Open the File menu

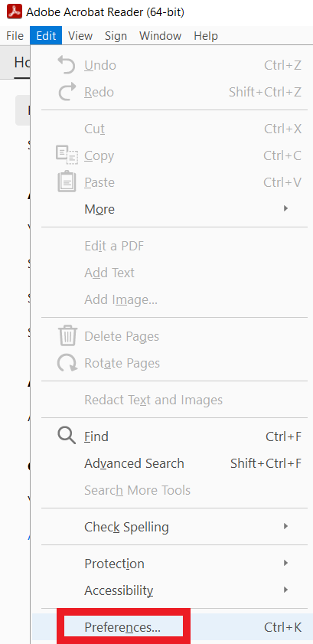pos(15,36)
